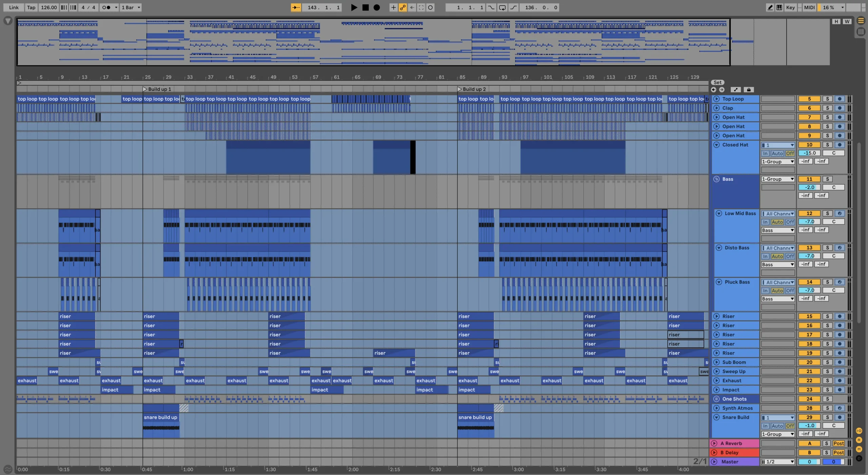Select the Link tab in top menu bar
Viewport: 868px width, 475px height.
[x=13, y=7]
